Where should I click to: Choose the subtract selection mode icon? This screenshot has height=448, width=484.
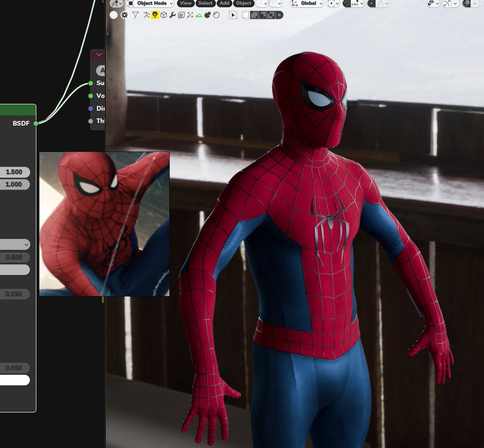coord(263,15)
